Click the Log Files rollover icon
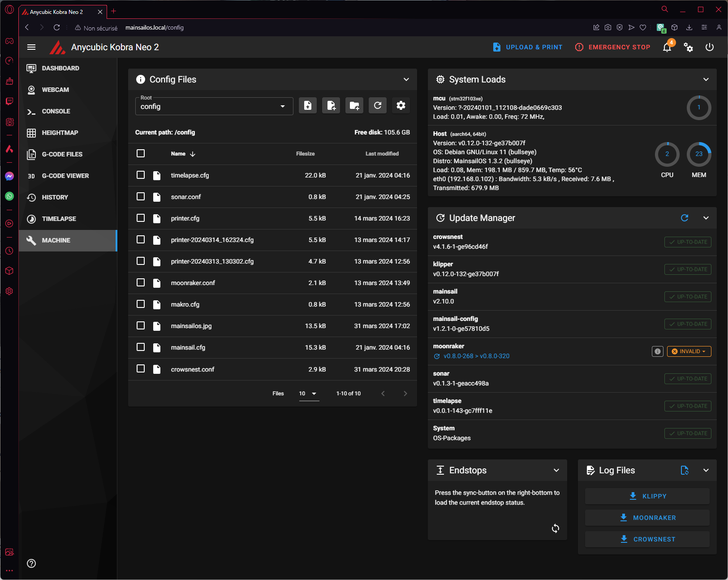This screenshot has width=728, height=580. click(685, 470)
